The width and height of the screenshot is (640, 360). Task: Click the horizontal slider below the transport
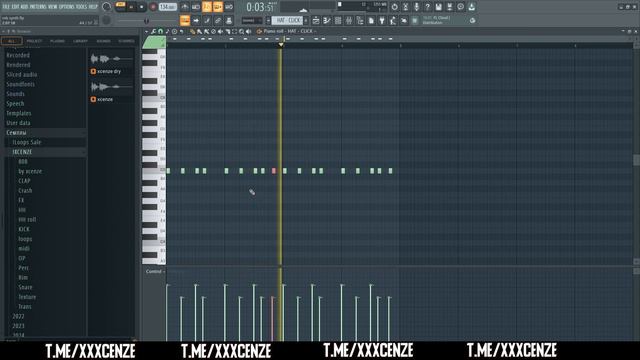point(147,20)
